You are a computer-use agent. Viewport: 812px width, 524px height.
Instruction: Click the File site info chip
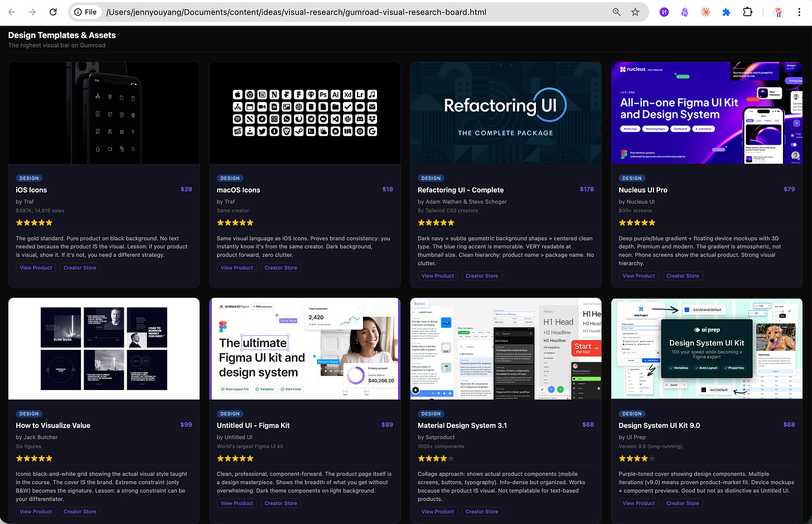pos(86,12)
